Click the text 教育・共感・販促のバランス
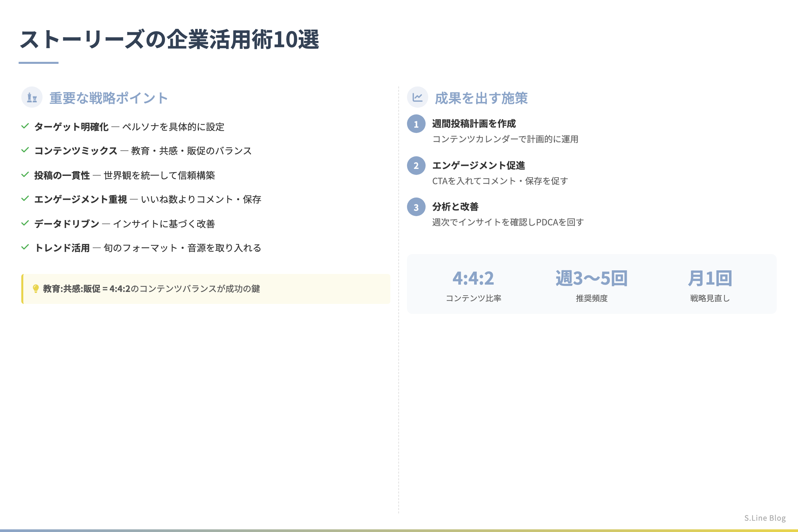The height and width of the screenshot is (532, 798). pyautogui.click(x=192, y=151)
